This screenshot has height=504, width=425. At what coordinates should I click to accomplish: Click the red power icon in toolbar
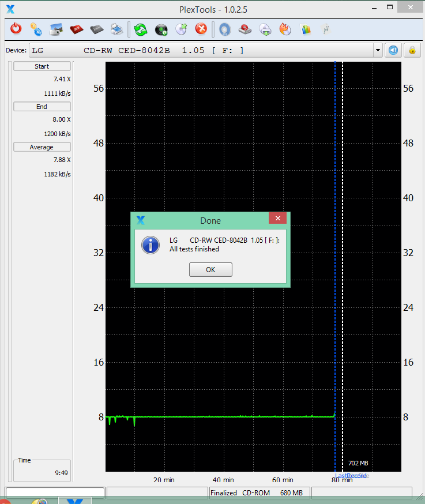(x=16, y=29)
